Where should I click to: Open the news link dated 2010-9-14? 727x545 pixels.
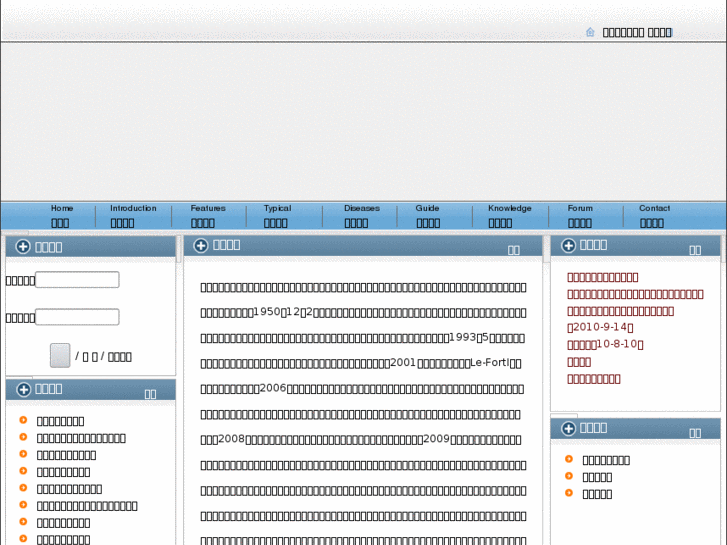[x=600, y=327]
